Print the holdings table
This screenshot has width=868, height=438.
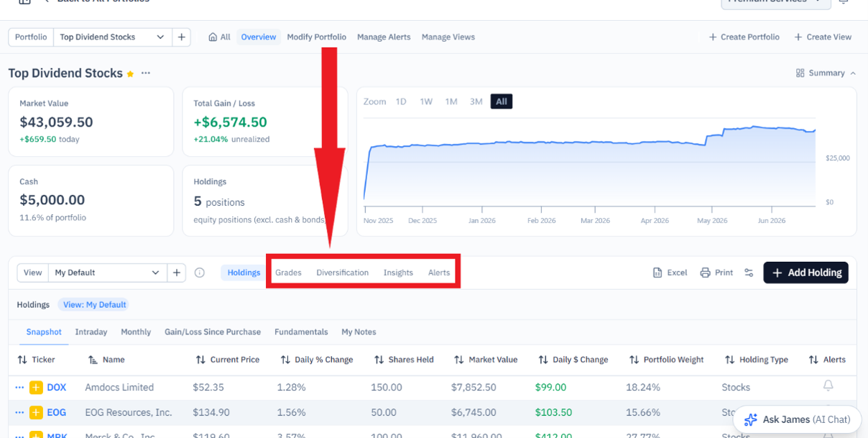[716, 273]
